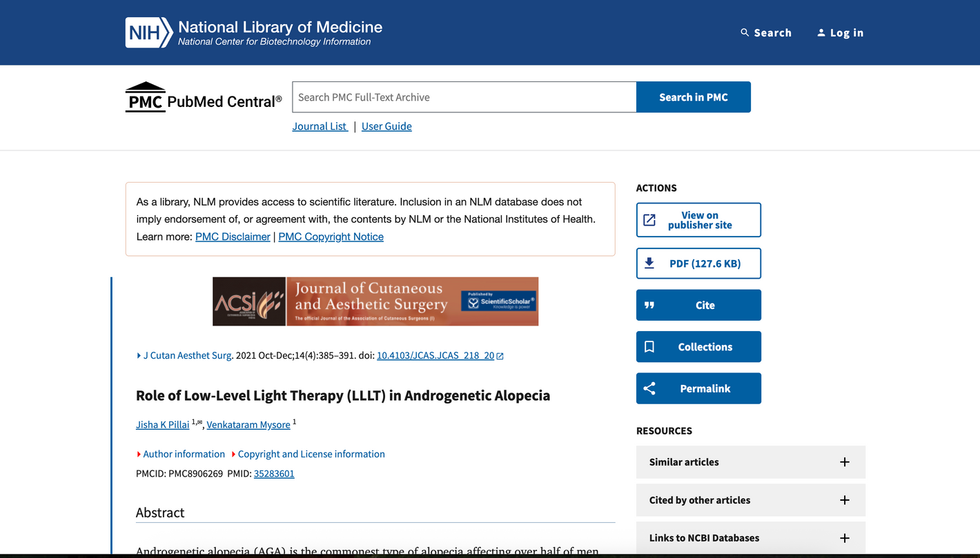Click the PDF download arrow icon
The height and width of the screenshot is (558, 980).
pyautogui.click(x=649, y=263)
